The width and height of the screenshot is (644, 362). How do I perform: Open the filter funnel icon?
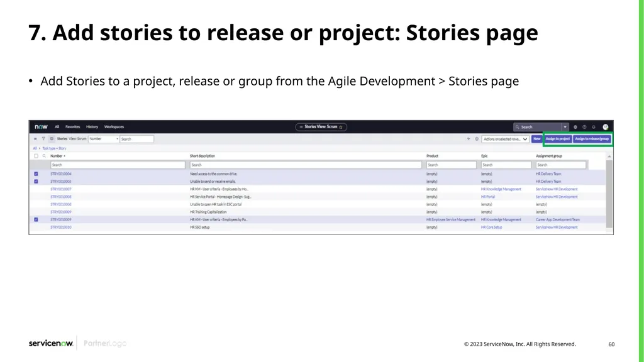coord(43,139)
